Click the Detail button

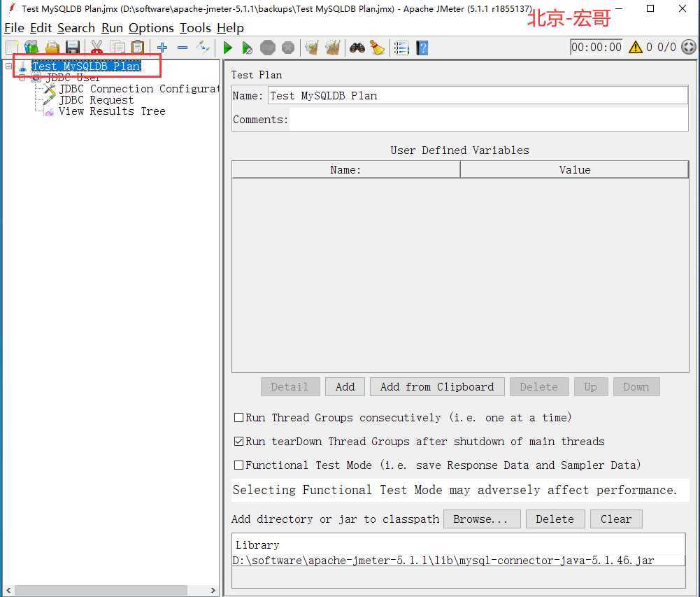click(x=290, y=386)
